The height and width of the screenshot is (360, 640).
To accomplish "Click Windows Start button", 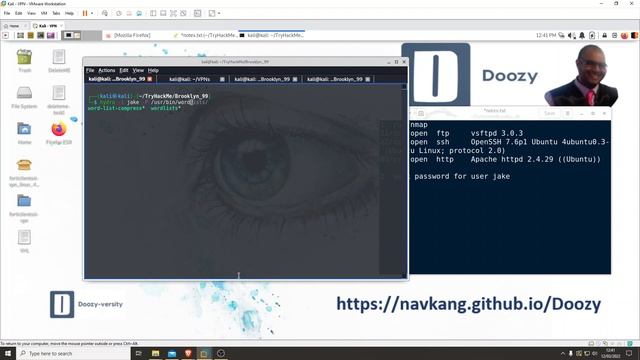I will point(8,353).
